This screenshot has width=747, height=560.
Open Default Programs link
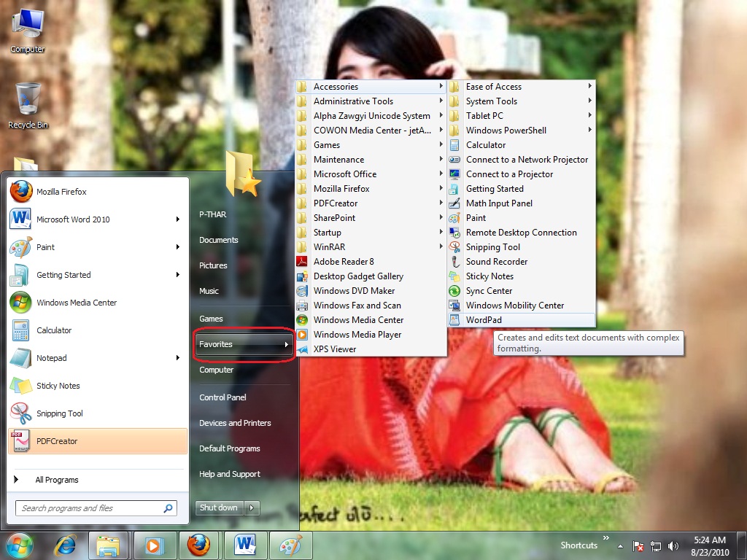(230, 448)
